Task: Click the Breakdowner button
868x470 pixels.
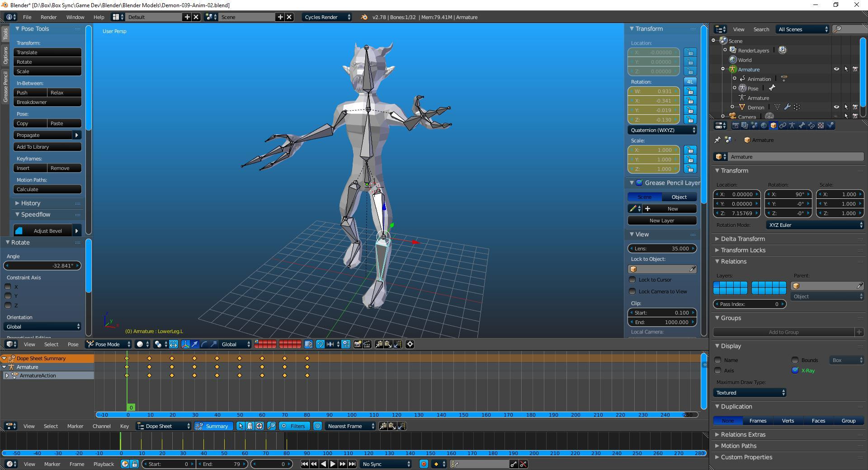Action: coord(47,102)
